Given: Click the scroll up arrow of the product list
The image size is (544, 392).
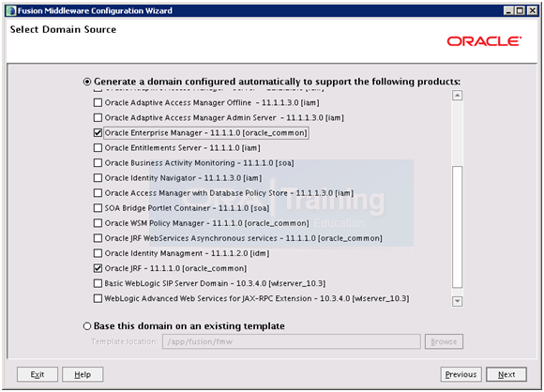Looking at the screenshot, I should (x=458, y=96).
